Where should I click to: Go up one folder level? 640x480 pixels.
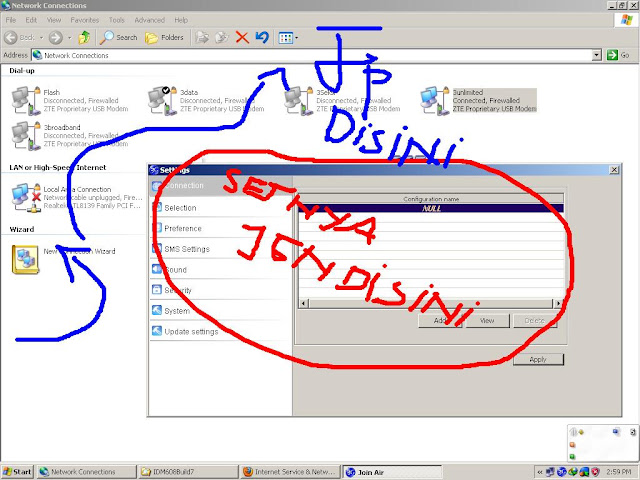(x=84, y=38)
